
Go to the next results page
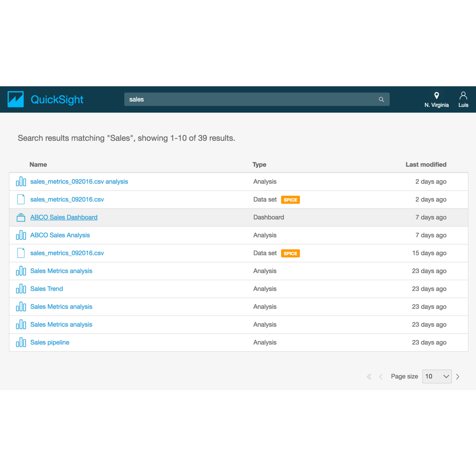click(458, 376)
